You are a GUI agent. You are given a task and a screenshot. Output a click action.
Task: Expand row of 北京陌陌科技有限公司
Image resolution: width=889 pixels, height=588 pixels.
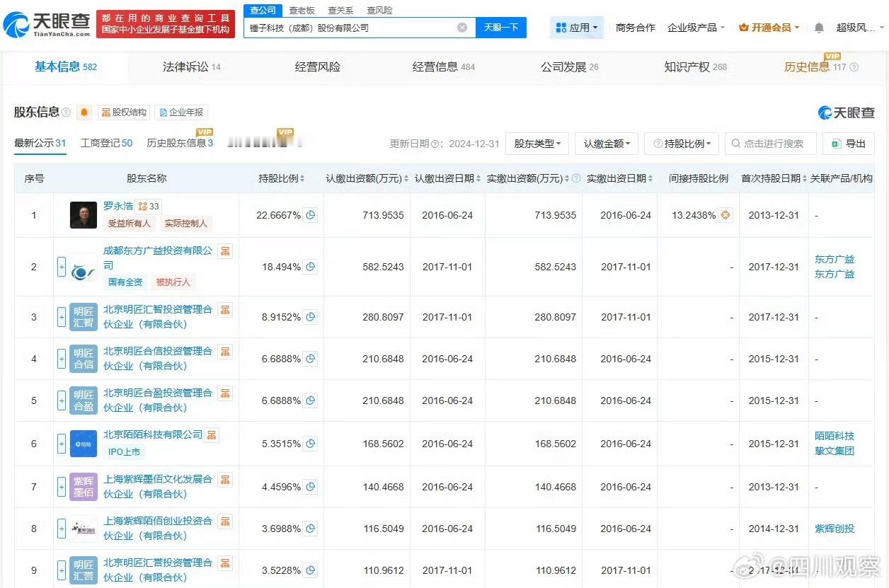point(62,444)
